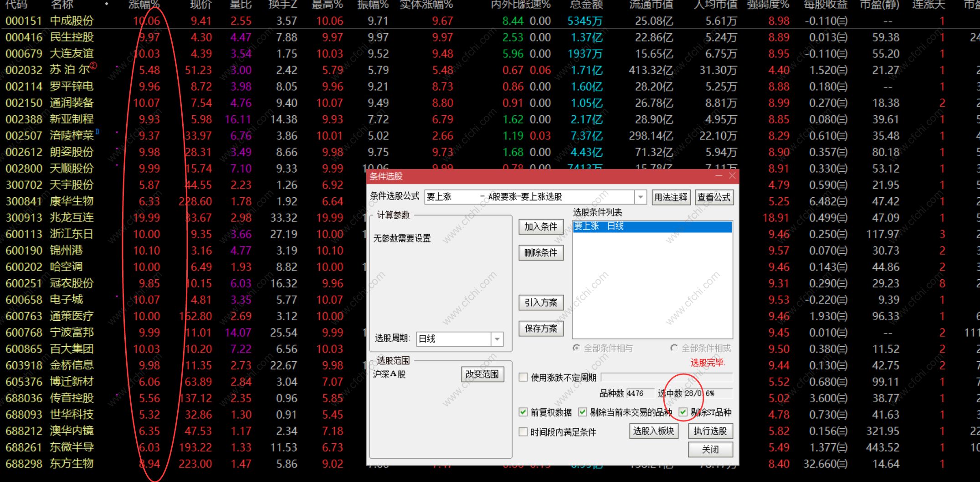Enable the 时间段内满足条件 checkbox
Image resolution: width=980 pixels, height=482 pixels.
(523, 432)
